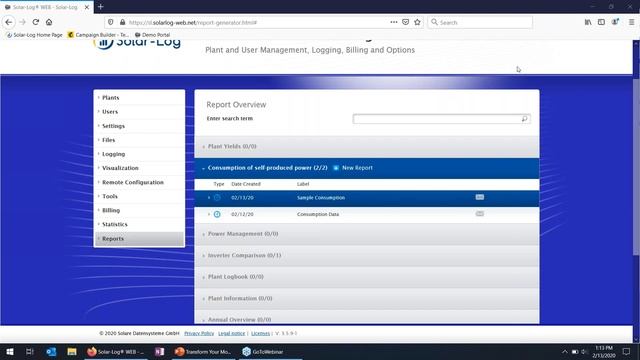Image resolution: width=640 pixels, height=360 pixels.
Task: Click the browser Search box
Action: point(480,22)
